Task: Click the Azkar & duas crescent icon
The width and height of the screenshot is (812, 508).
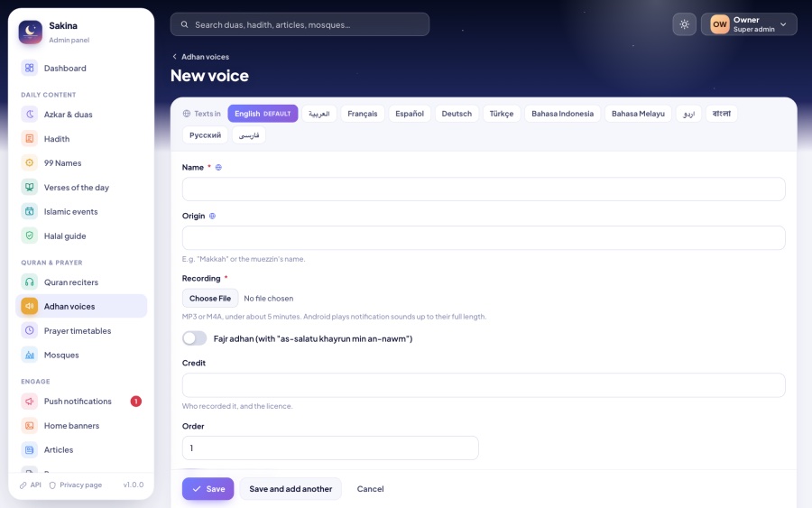Action: [x=30, y=114]
